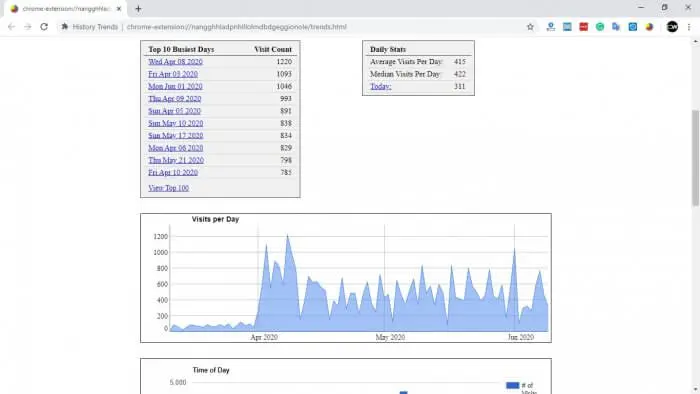Click today's visit value 311
700x394 pixels.
click(460, 87)
